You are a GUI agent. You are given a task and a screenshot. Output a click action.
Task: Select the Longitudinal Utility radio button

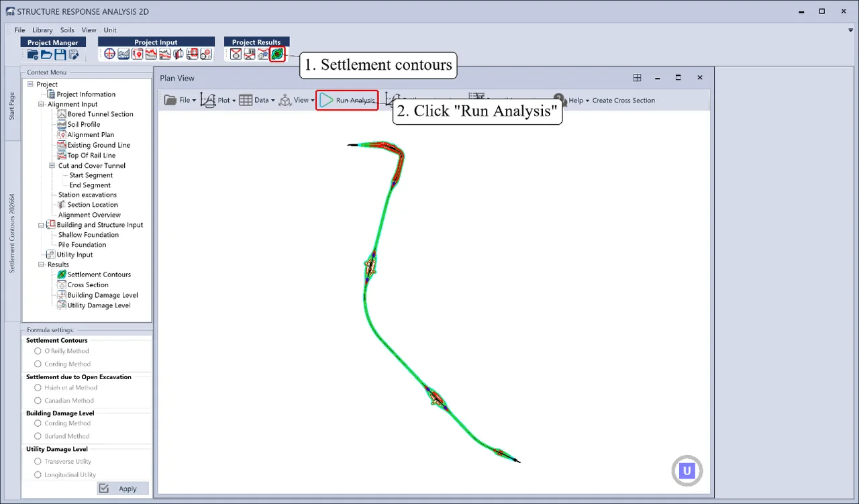(x=38, y=474)
